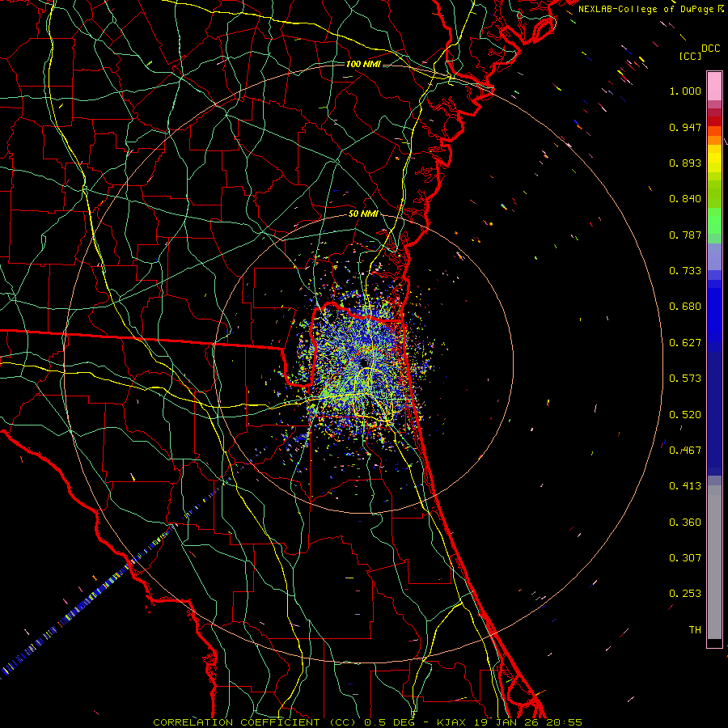Click the 0.573 scale value
728x728 pixels.
[685, 379]
